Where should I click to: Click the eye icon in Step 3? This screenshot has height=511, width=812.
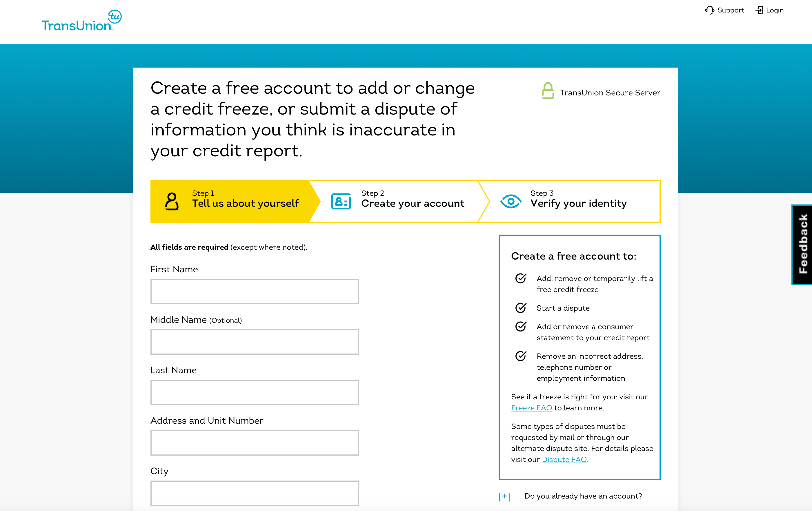511,201
